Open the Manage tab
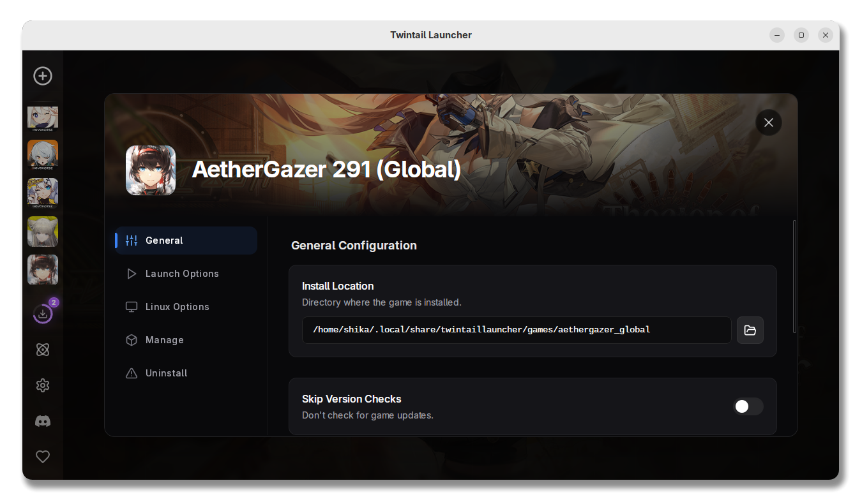This screenshot has height=504, width=862. 186,340
